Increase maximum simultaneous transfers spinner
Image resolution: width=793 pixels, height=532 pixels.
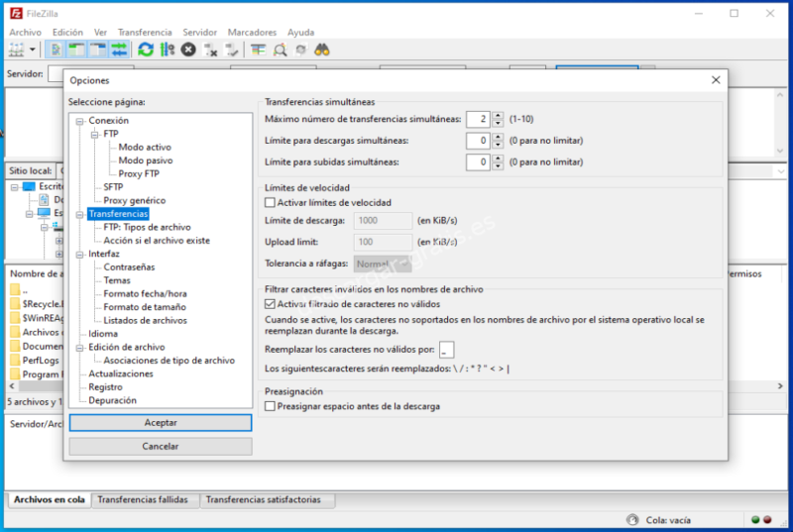click(498, 115)
